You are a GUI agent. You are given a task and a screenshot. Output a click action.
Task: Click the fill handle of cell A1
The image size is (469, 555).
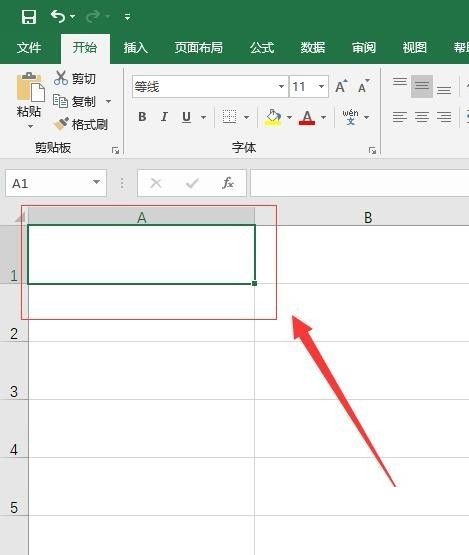click(x=254, y=283)
